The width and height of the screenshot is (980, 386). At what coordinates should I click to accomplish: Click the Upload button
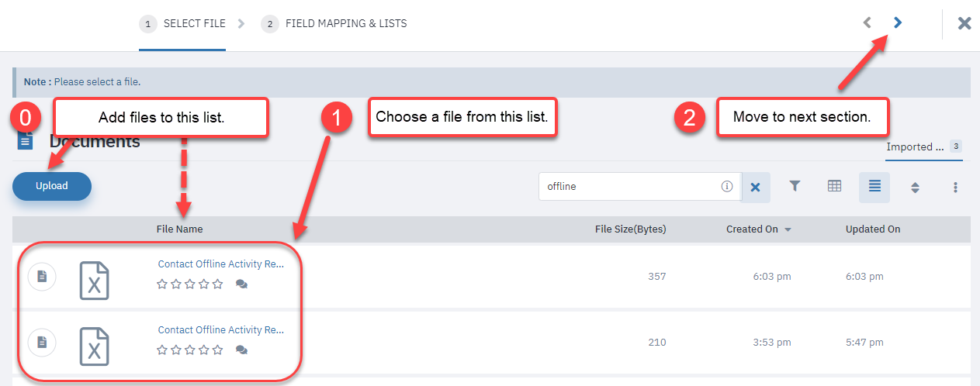coord(52,186)
